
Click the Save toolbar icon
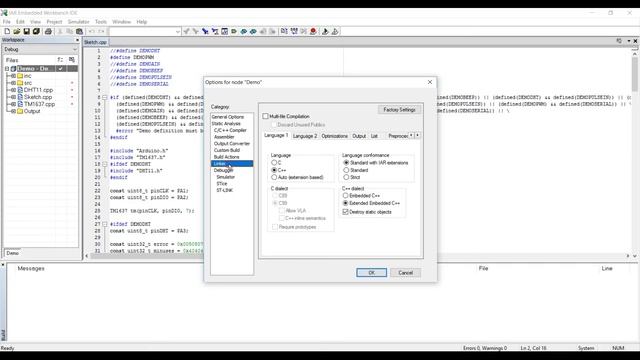(x=27, y=31)
